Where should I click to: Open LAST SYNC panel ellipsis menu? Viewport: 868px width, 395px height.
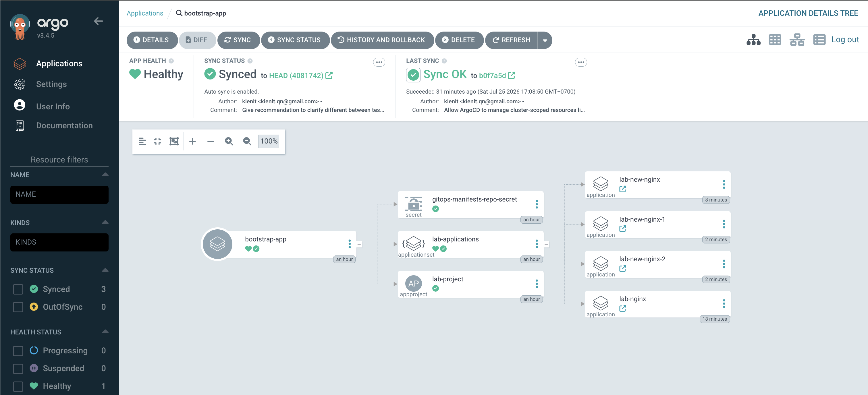coord(581,62)
